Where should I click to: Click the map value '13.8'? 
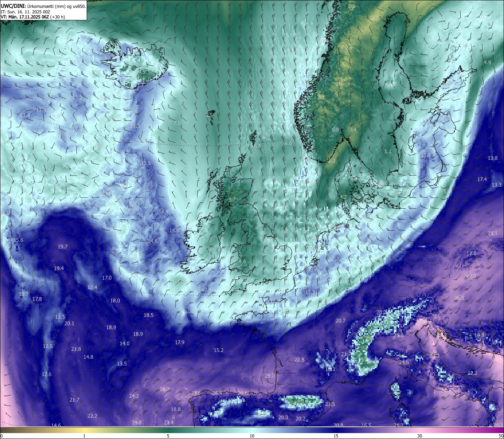pyautogui.click(x=493, y=158)
